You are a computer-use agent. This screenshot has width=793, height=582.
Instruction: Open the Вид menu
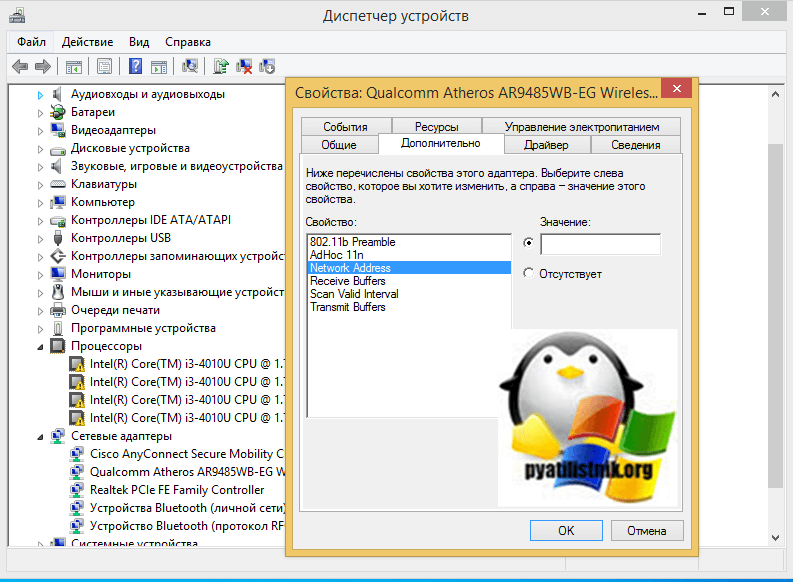[x=139, y=42]
